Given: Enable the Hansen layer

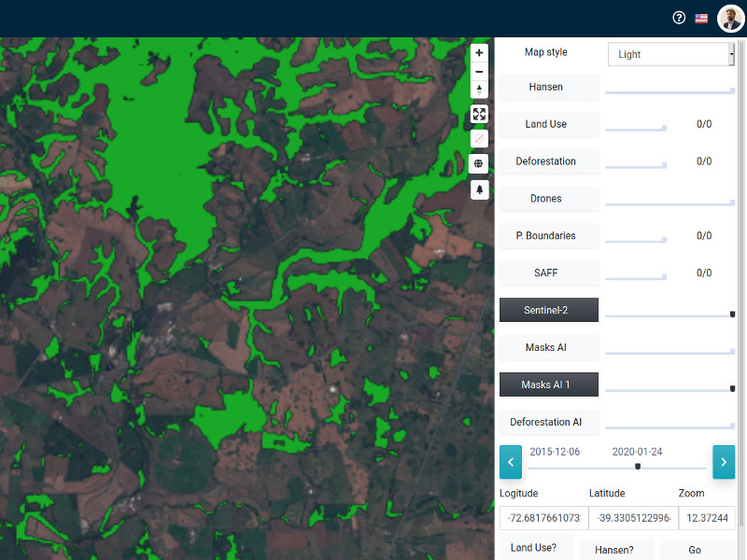Looking at the screenshot, I should click(x=548, y=87).
